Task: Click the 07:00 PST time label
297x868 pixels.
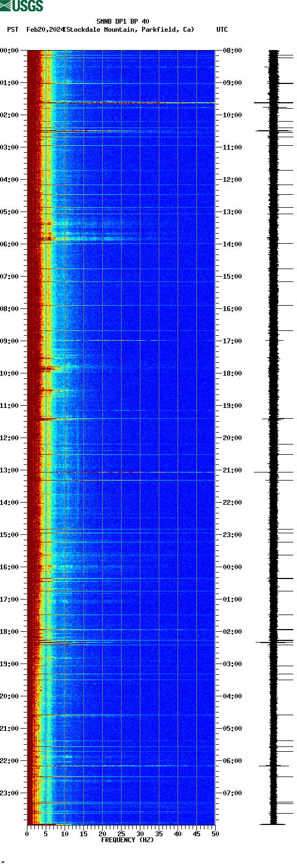Action: point(10,277)
